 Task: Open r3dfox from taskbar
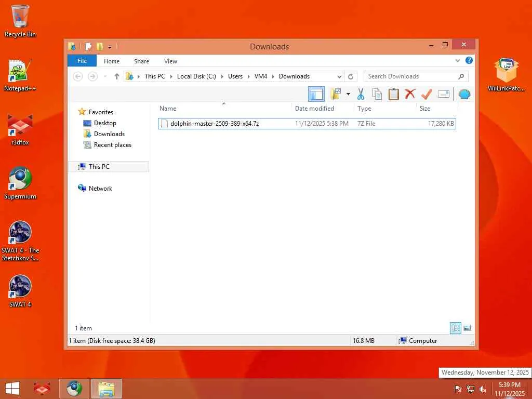coord(42,389)
